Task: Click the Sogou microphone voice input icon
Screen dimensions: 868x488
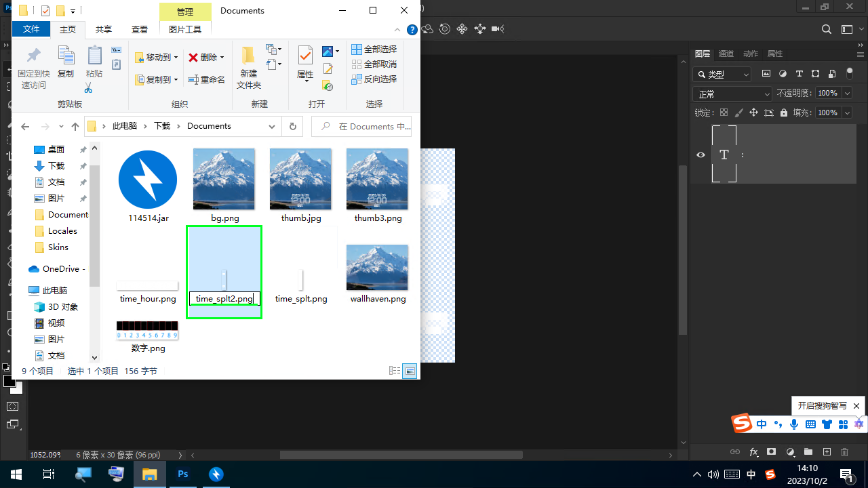Action: [793, 424]
